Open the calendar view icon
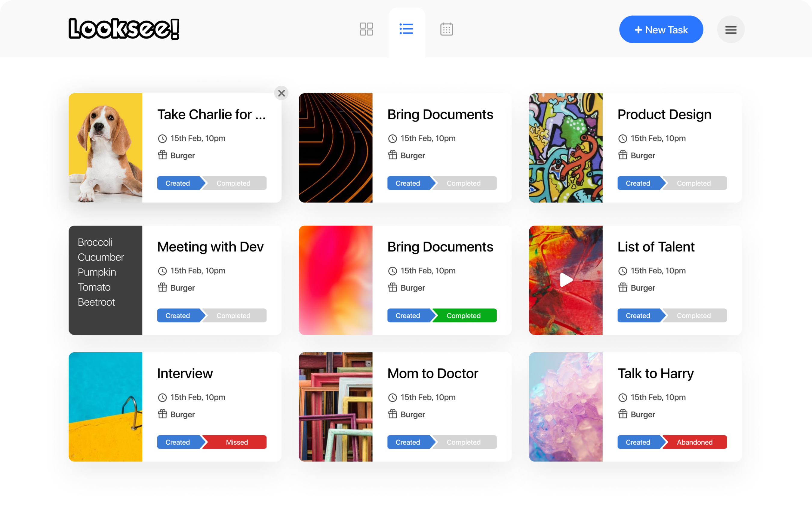 (447, 29)
